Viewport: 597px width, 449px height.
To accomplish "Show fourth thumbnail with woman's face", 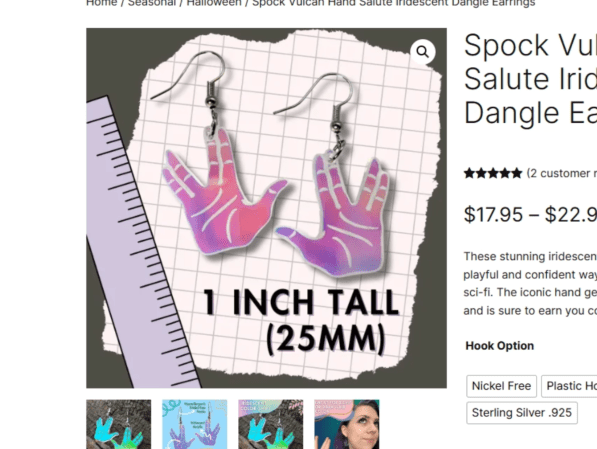I will coord(347,424).
